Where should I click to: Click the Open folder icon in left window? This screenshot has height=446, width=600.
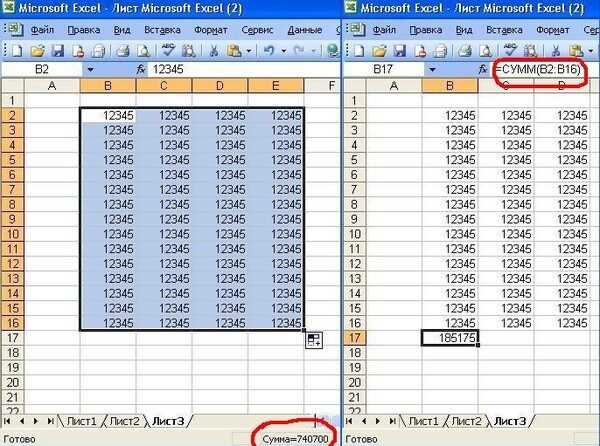point(38,51)
